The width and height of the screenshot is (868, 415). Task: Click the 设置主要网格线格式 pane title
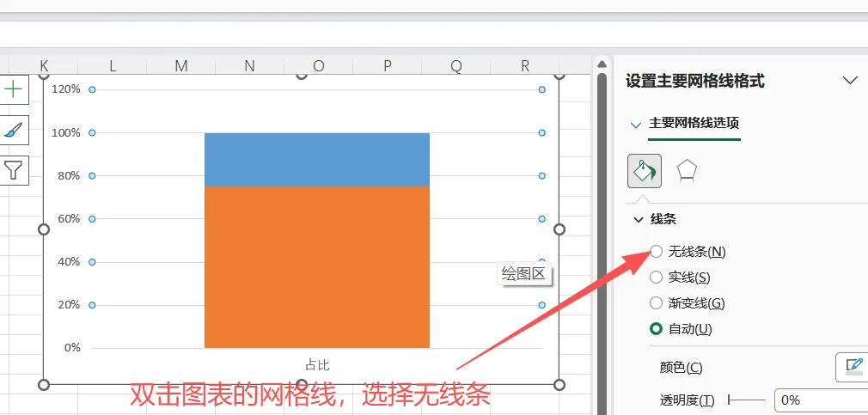[695, 82]
